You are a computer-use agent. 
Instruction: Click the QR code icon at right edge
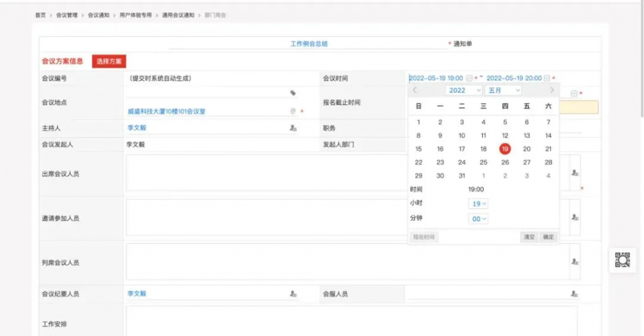pos(622,260)
